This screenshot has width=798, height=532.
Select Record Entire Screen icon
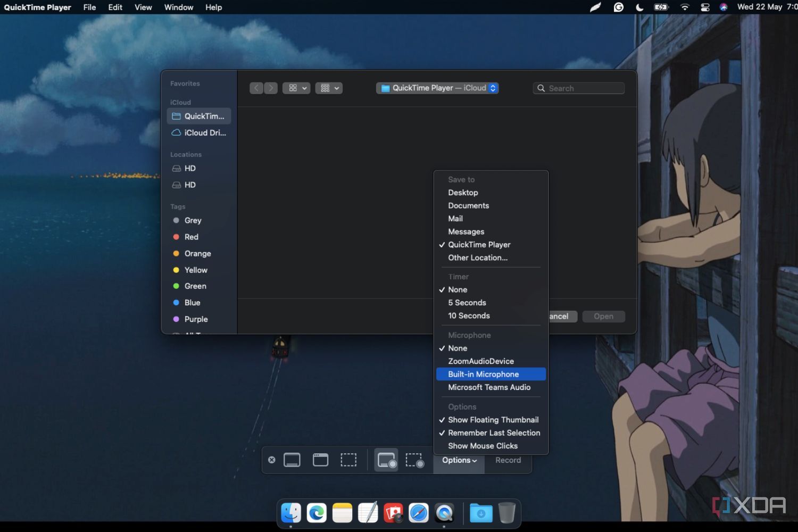pyautogui.click(x=387, y=460)
